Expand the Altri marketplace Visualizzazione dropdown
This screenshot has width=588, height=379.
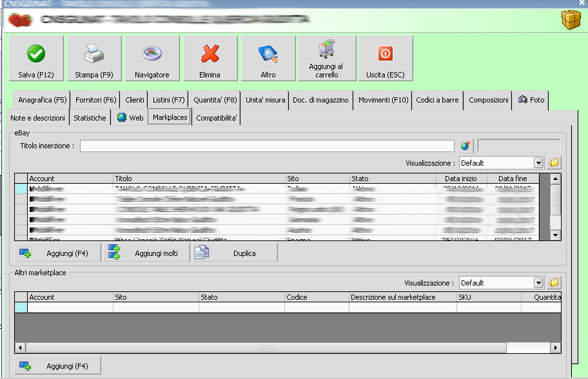pos(538,283)
